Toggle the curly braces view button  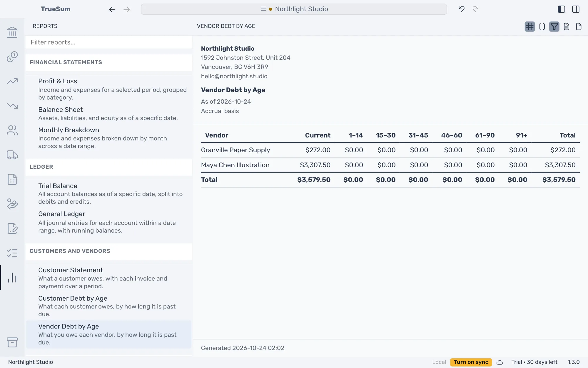(x=542, y=26)
